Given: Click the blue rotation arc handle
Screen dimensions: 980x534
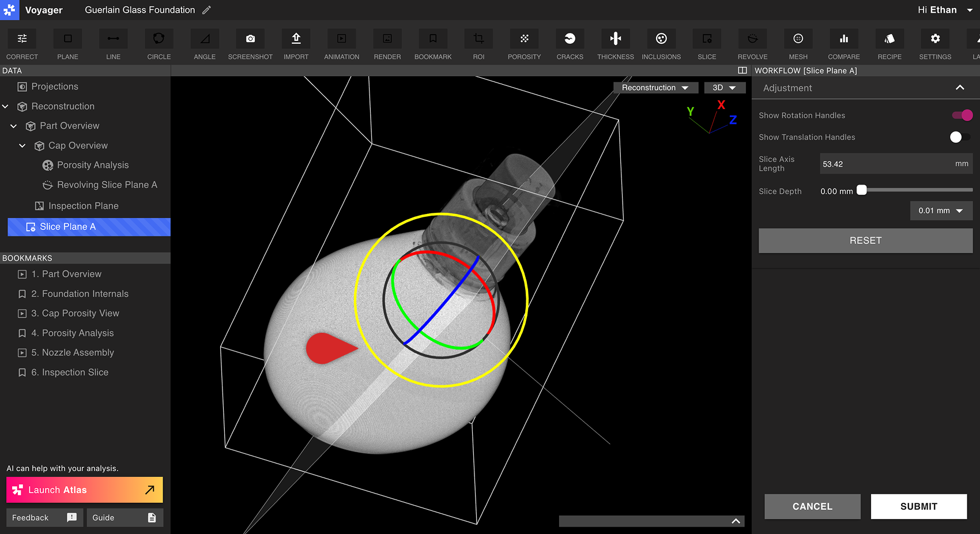Looking at the screenshot, I should click(442, 300).
